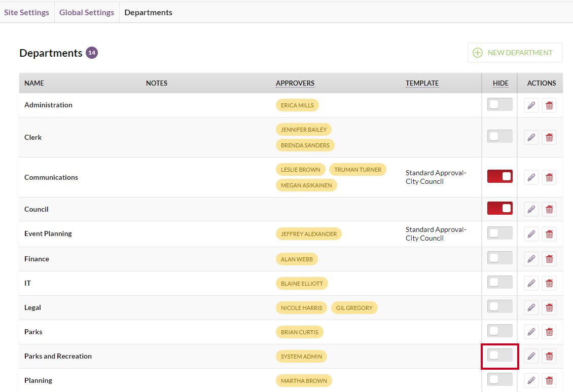This screenshot has width=573, height=392.
Task: Click the Blaine Elliott approver tag
Action: [302, 284]
